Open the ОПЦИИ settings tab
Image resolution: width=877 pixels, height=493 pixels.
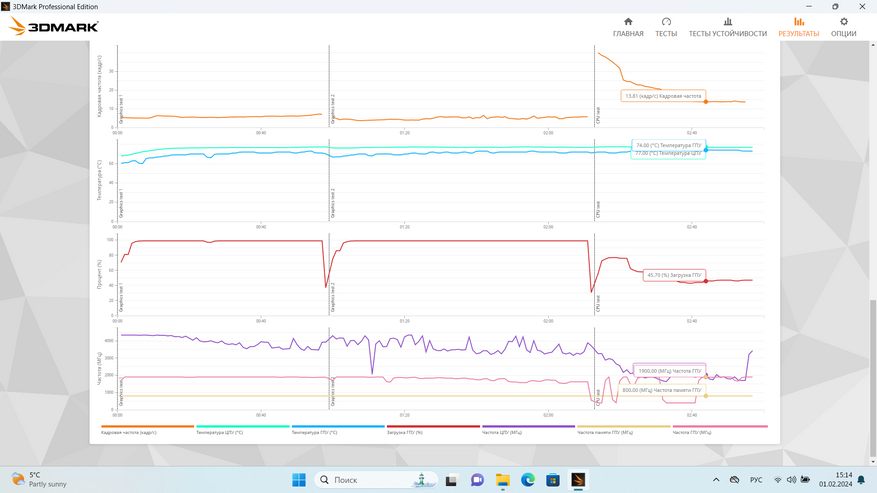tap(843, 27)
